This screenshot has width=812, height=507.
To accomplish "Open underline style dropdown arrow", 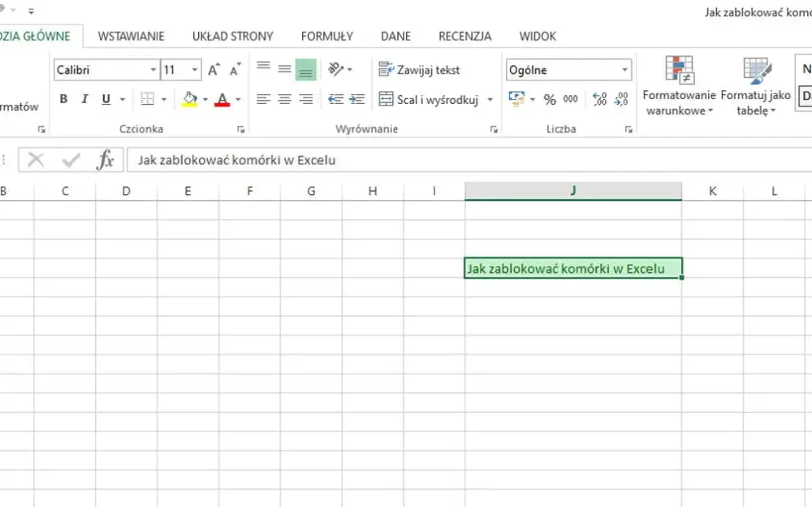I will (123, 99).
